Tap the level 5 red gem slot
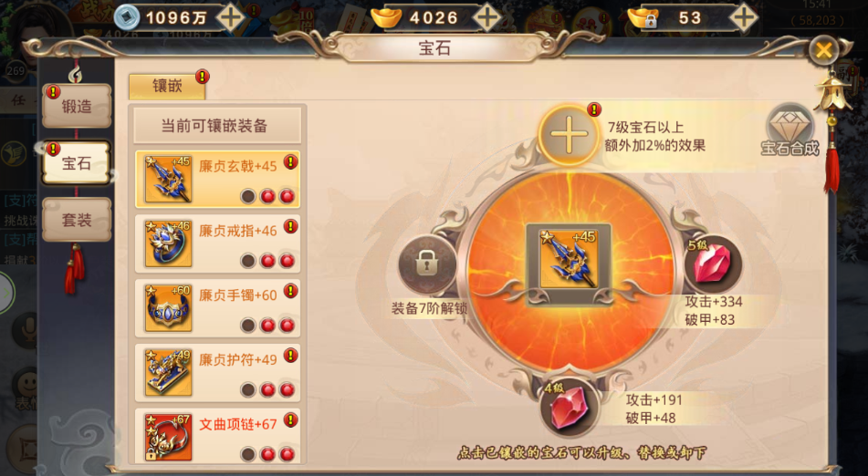This screenshot has width=868, height=476. pyautogui.click(x=711, y=264)
